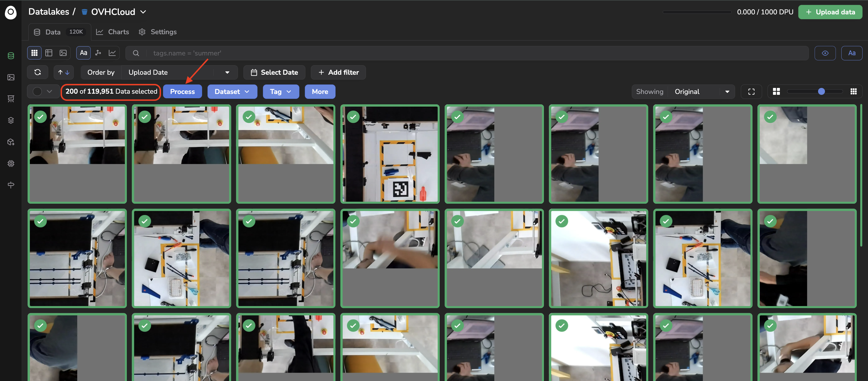Toggle the select-all circle checkbox
The image size is (868, 381).
37,92
